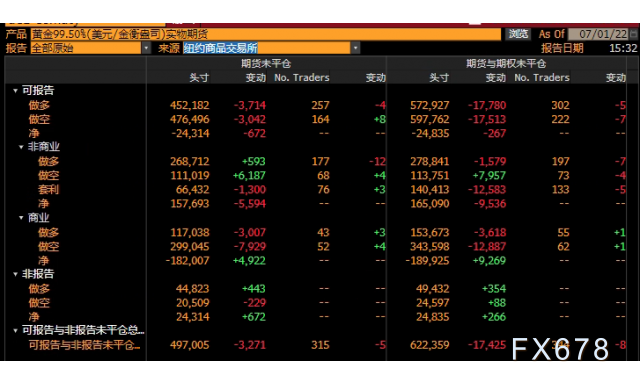Select the 452,182 cell in 可报告 做多

pyautogui.click(x=189, y=105)
